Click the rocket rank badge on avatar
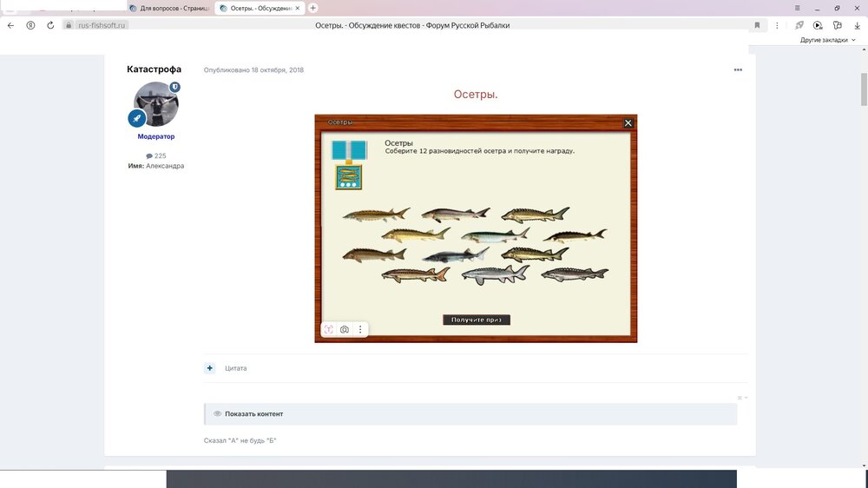 [137, 118]
